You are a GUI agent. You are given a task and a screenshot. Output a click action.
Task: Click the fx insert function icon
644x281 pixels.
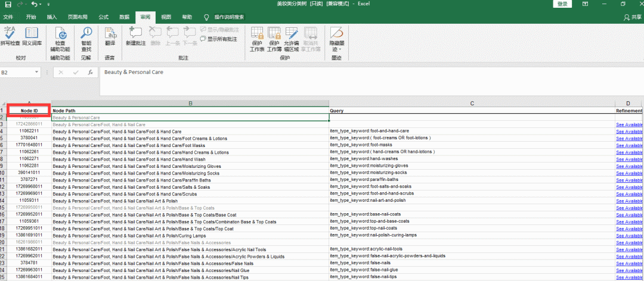[91, 73]
